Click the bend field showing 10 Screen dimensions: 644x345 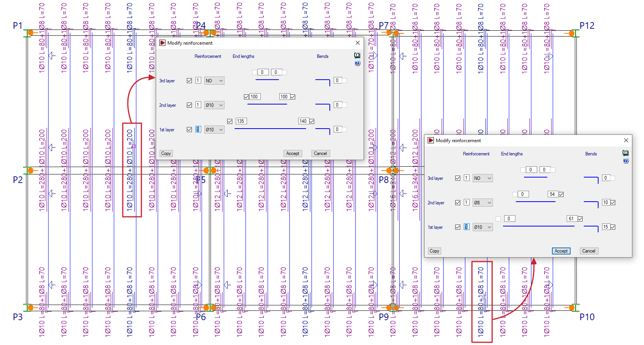(x=606, y=202)
